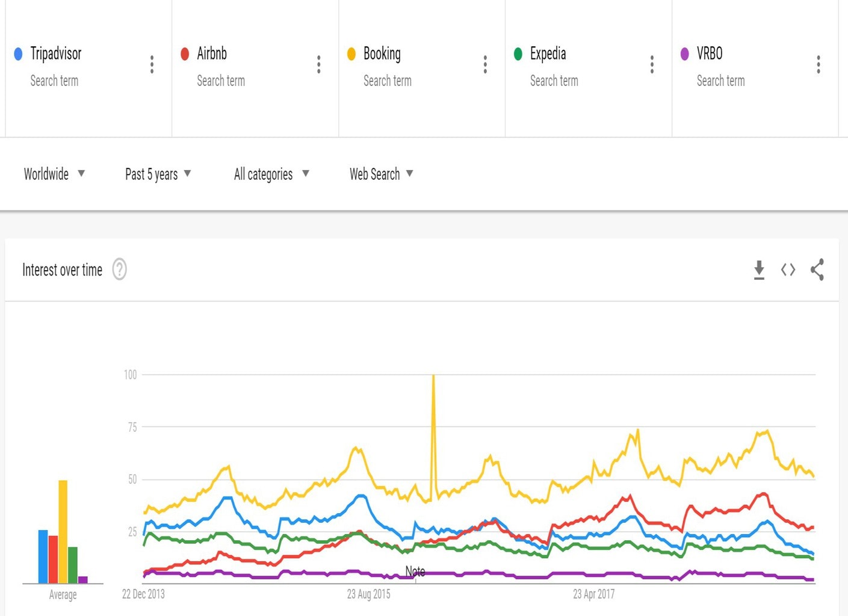This screenshot has height=616, width=848.
Task: Click the 75 y-axis label
Action: (x=132, y=427)
